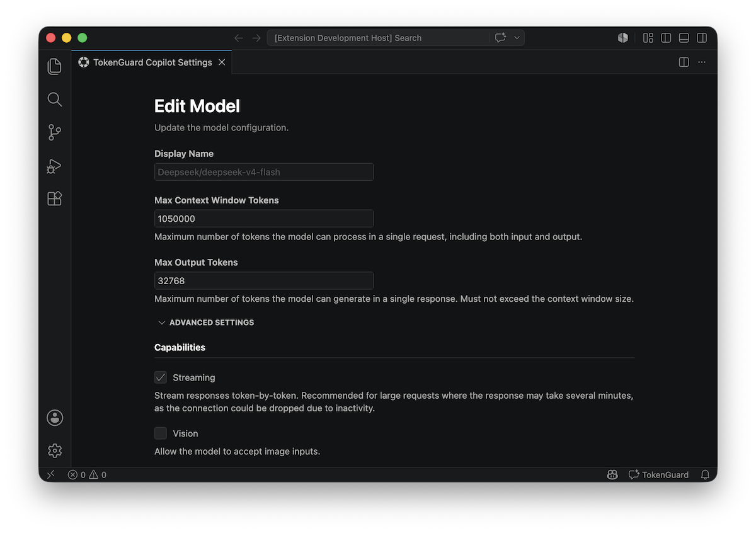Click the command center search box
756x533 pixels.
point(396,38)
